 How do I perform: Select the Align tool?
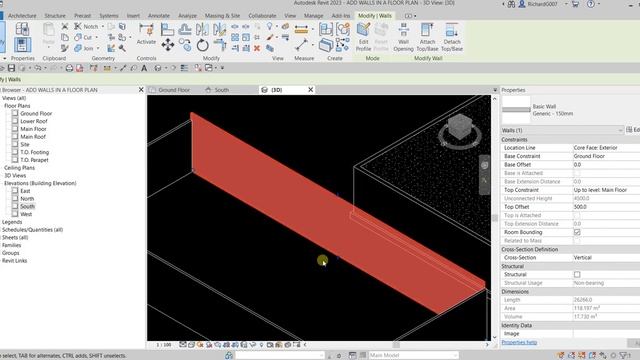[x=167, y=29]
